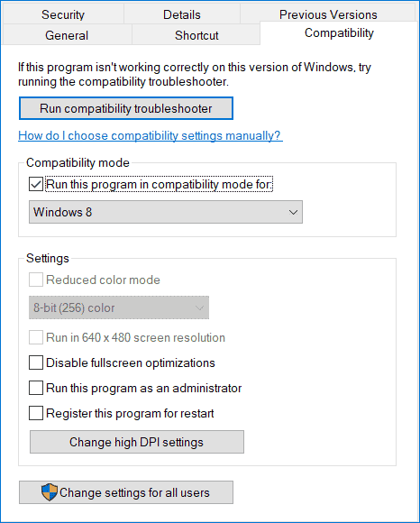
Task: Expand the 8-bit (256) color dropdown
Action: pyautogui.click(x=119, y=307)
